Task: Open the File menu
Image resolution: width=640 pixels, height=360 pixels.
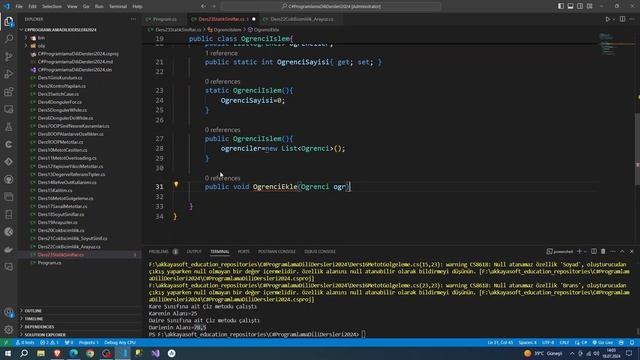Action: click(x=19, y=6)
